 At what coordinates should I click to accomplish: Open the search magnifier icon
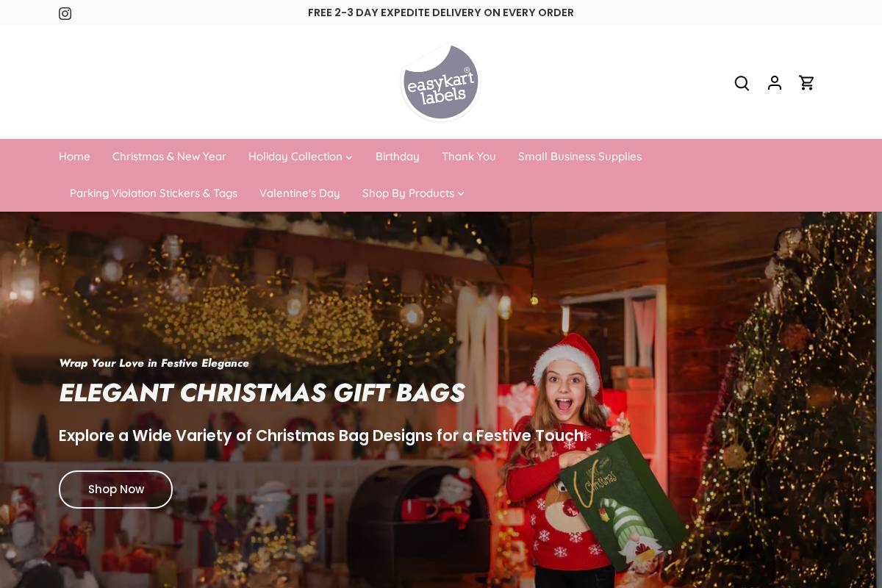pos(742,83)
